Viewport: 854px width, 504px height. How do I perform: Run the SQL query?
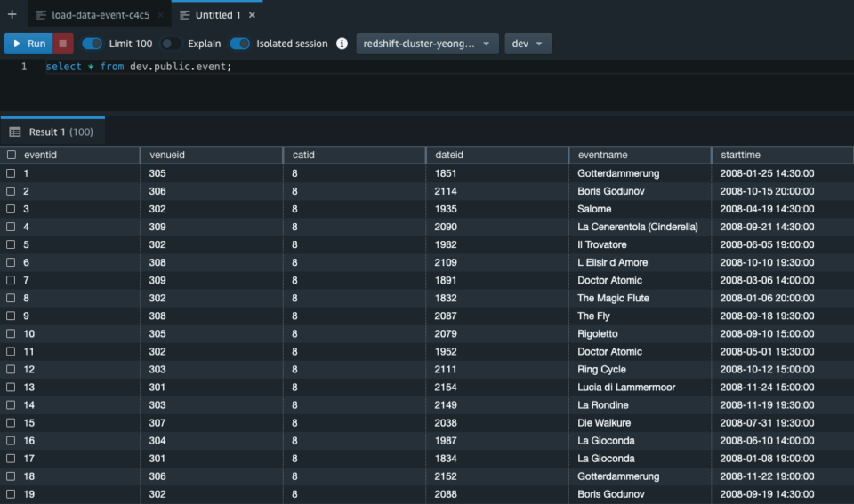coord(28,44)
